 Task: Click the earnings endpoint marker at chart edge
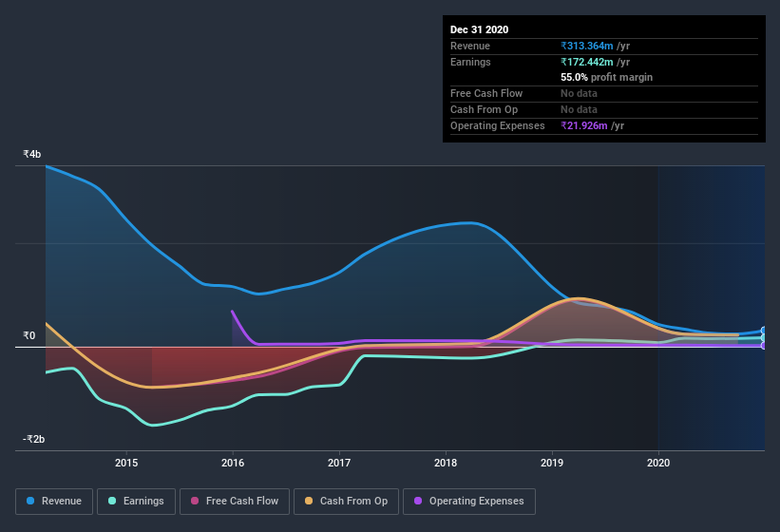(764, 338)
